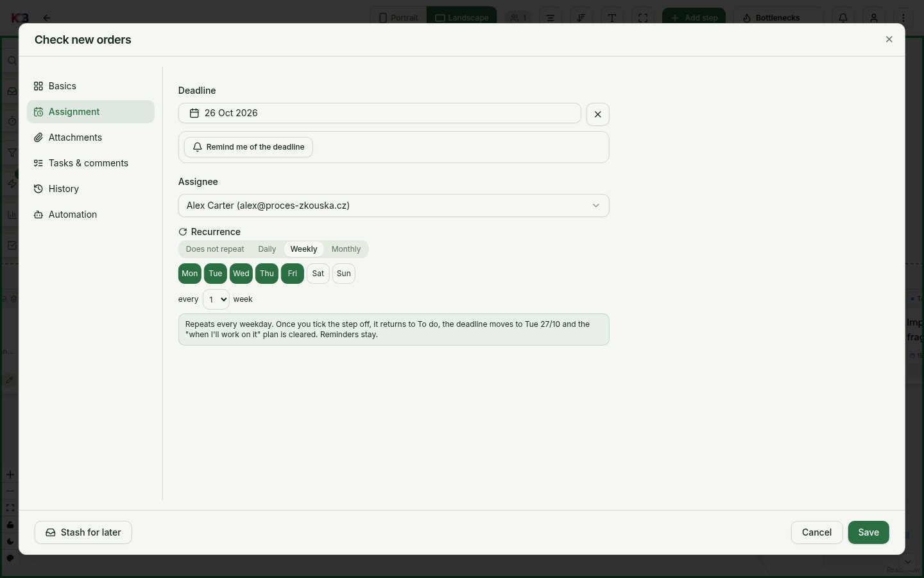Open the Bottlenecks view

tap(778, 17)
